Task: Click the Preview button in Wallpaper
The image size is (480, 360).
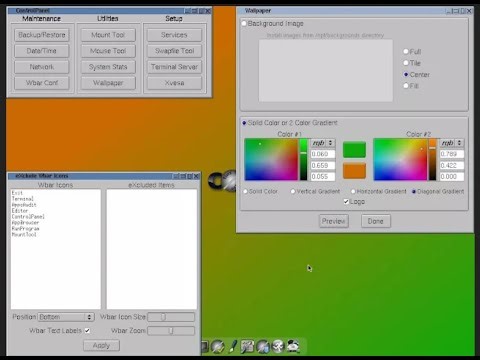Action: click(x=334, y=221)
